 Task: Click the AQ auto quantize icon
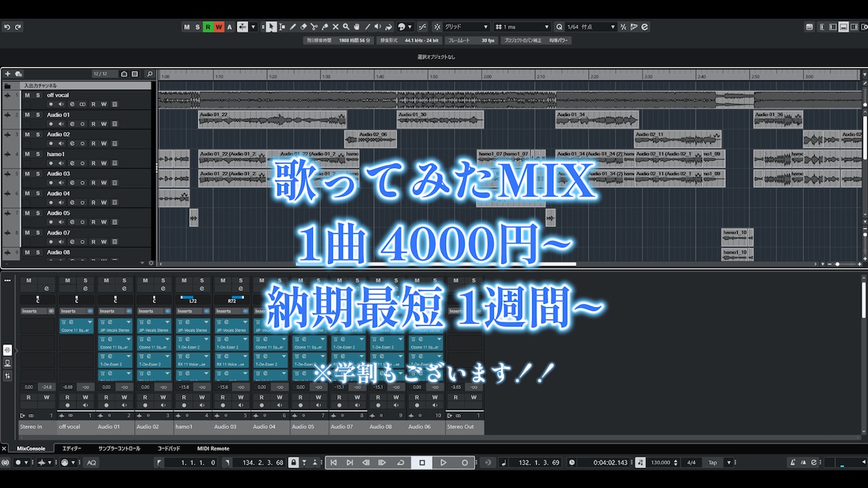(x=91, y=463)
